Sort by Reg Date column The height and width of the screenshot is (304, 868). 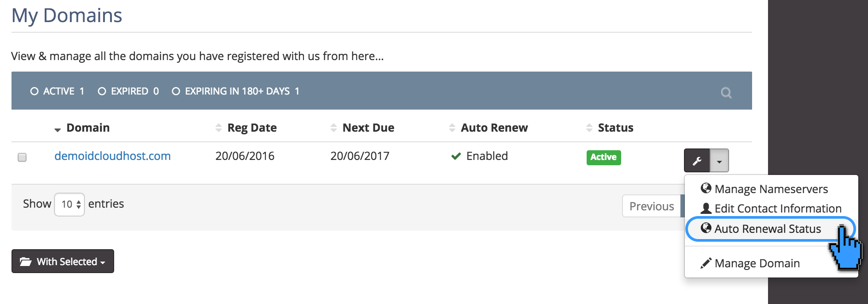pos(251,128)
